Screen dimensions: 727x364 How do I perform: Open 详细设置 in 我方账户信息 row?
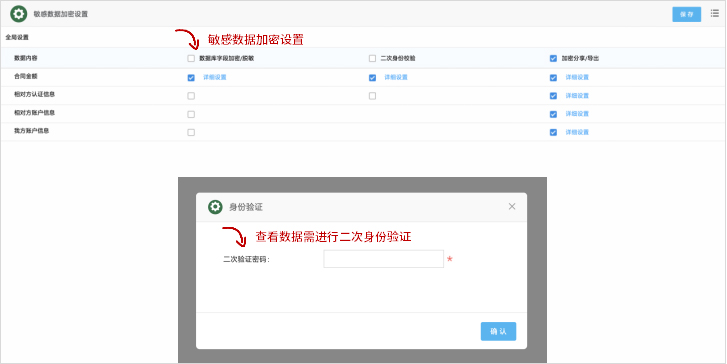[577, 132]
